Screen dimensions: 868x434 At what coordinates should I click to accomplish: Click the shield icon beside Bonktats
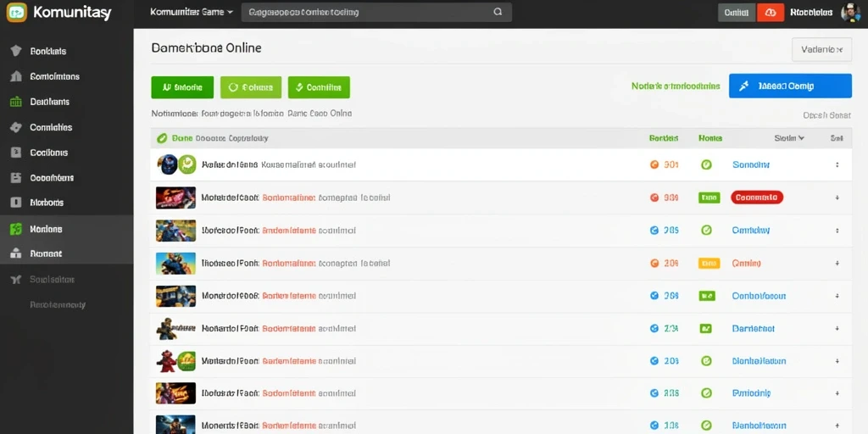point(16,51)
